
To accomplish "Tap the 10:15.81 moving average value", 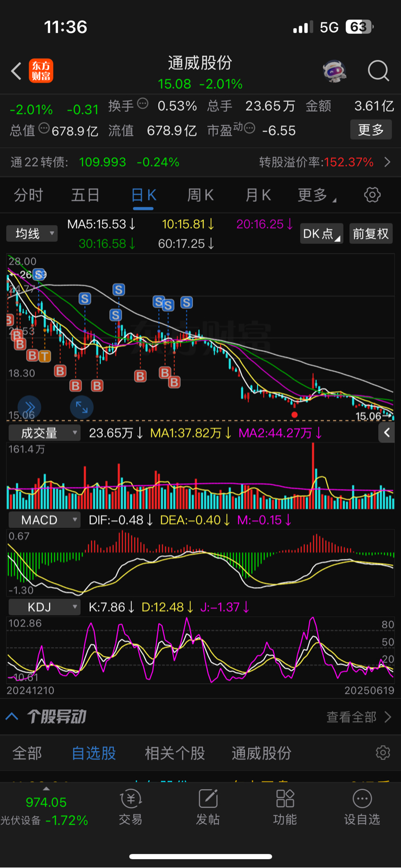I will (188, 224).
